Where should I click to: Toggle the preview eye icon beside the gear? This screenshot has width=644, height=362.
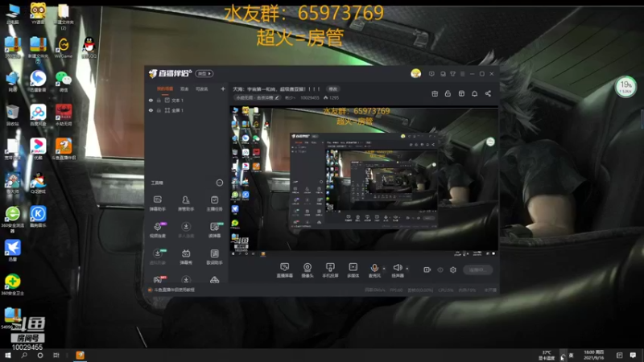pyautogui.click(x=440, y=269)
